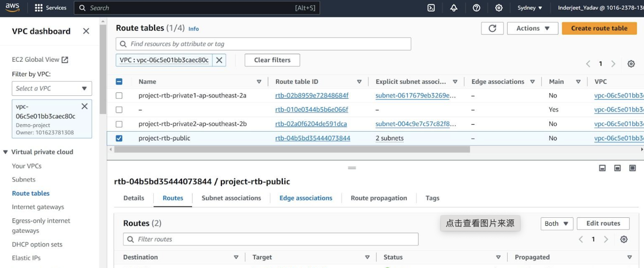This screenshot has width=644, height=268.
Task: Sort routes by Status column
Action: [498, 257]
